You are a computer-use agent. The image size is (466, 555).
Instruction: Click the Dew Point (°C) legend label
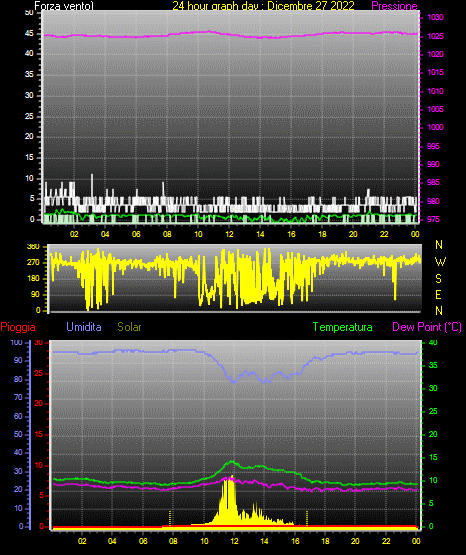click(x=427, y=327)
